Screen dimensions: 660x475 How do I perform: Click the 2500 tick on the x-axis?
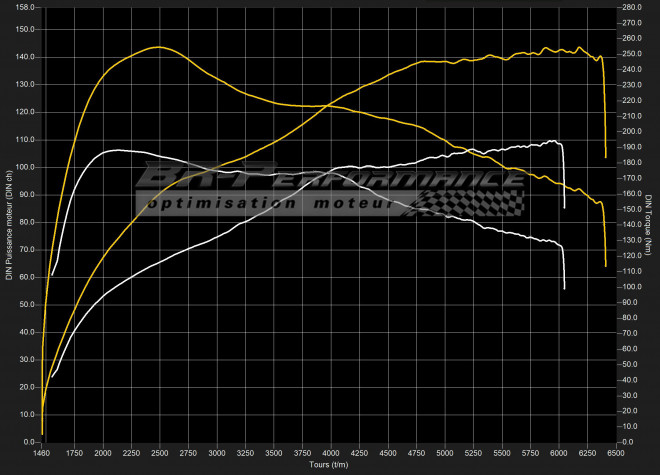coord(159,453)
